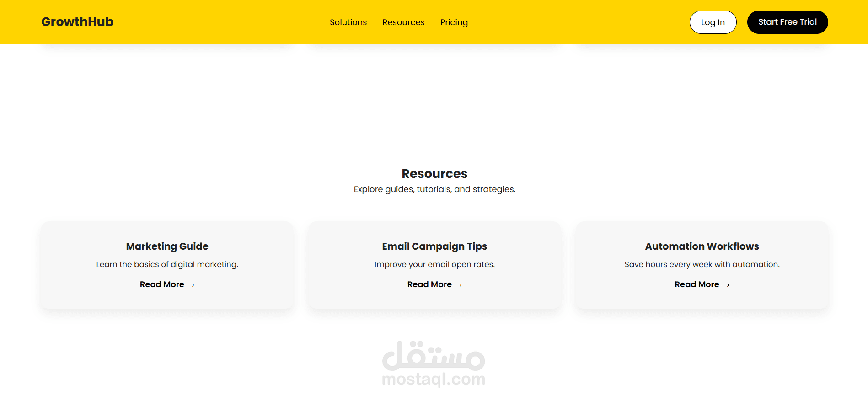Open the Pricing page link
This screenshot has height=396, width=868.
454,22
